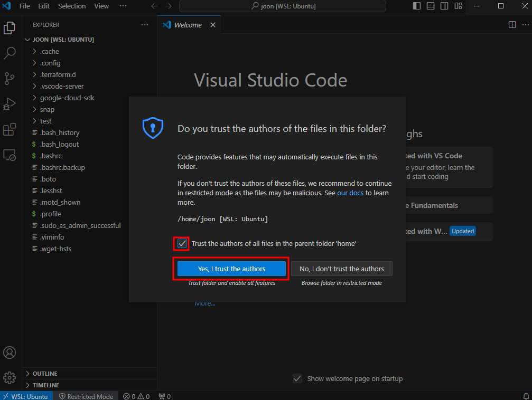Toggle the bottom panel layout icon
Viewport: 532px width, 400px height.
(x=431, y=6)
